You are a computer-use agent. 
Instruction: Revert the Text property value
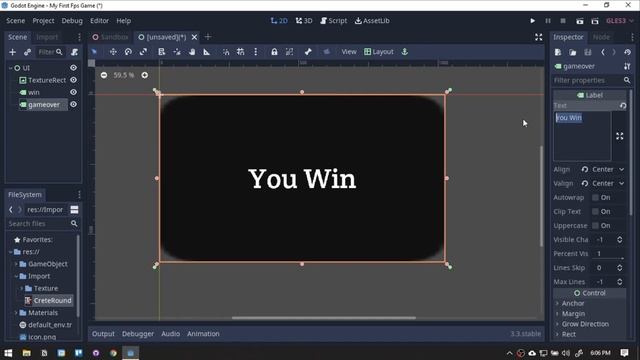click(x=623, y=105)
